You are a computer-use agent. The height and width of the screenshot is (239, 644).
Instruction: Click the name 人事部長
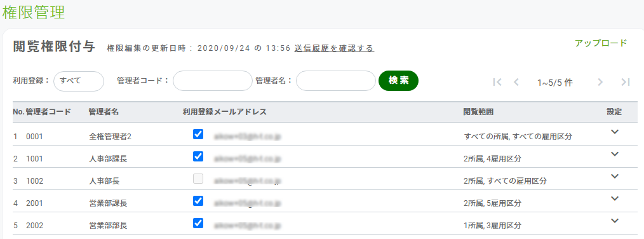click(x=104, y=181)
